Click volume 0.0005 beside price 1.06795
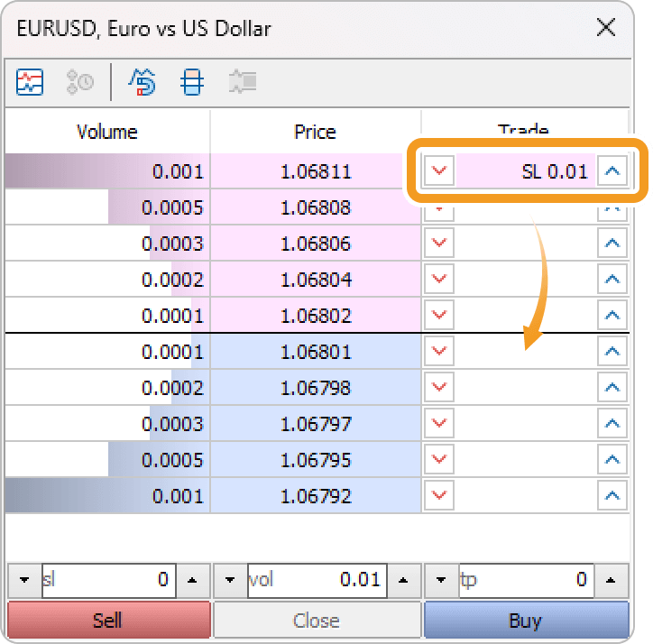653x644 pixels. tap(107, 459)
